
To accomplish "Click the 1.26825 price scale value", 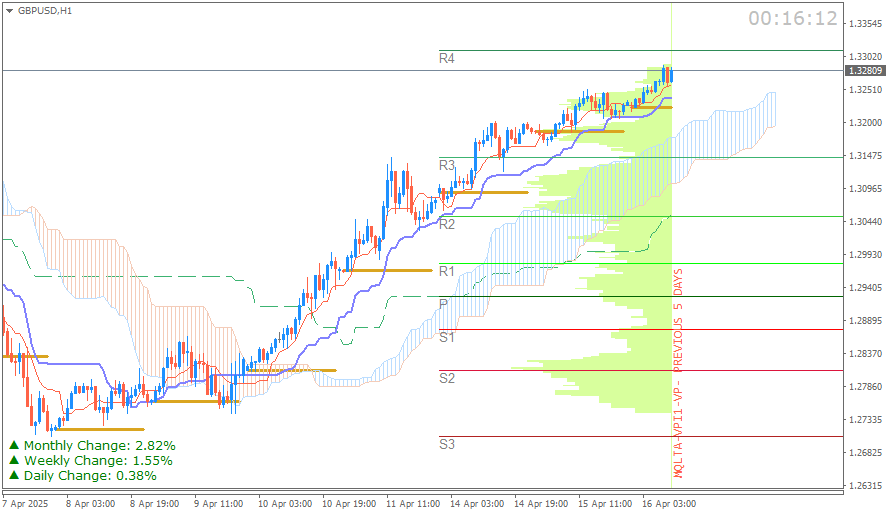I will tap(865, 453).
